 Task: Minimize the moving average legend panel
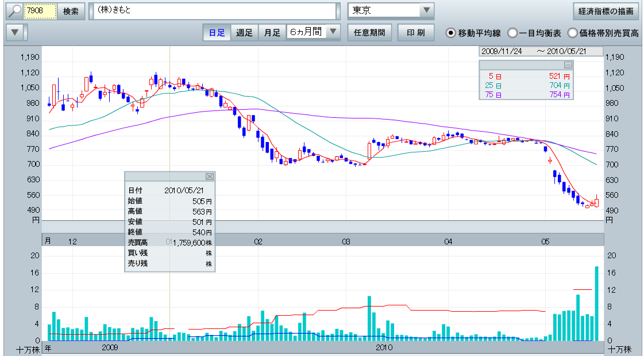568,65
